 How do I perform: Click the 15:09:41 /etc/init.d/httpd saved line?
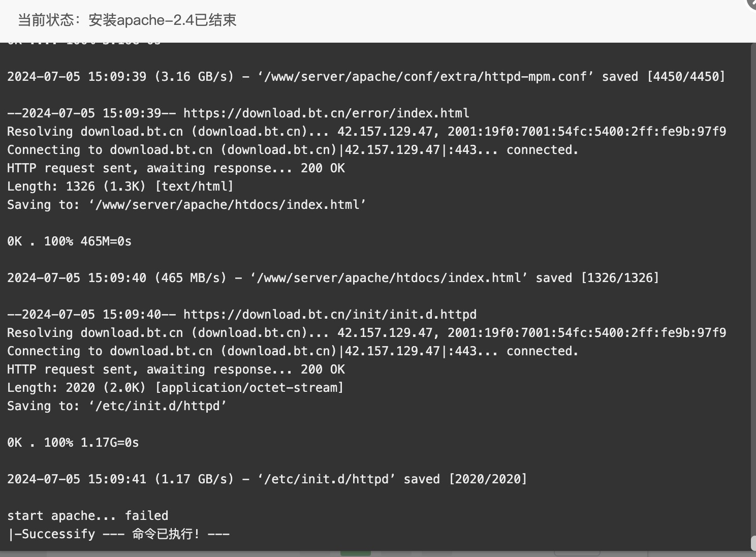coord(267,479)
